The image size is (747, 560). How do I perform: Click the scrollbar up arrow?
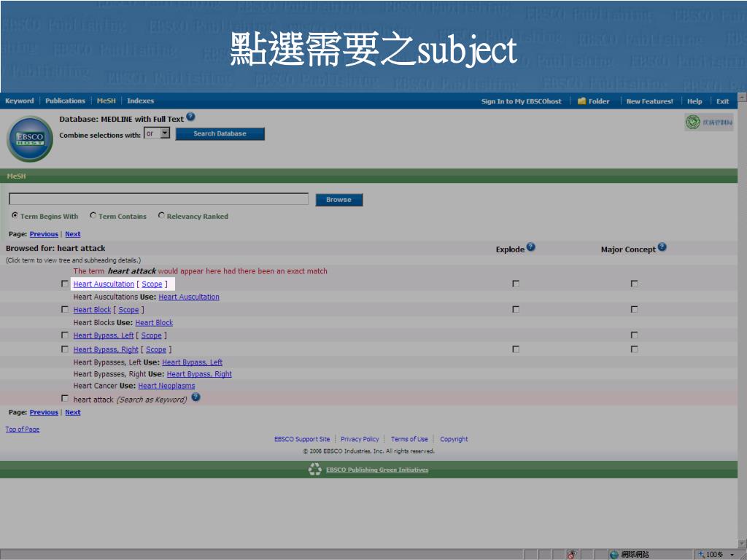[x=742, y=98]
